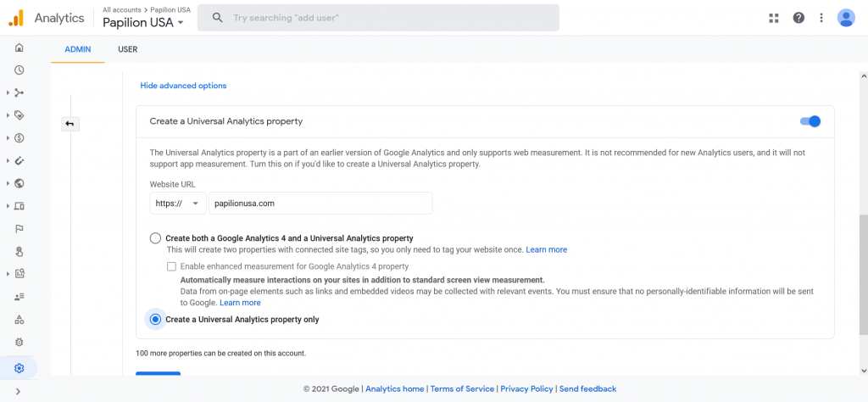The height and width of the screenshot is (402, 868).
Task: Open Terms of Service footer link
Action: tap(462, 388)
